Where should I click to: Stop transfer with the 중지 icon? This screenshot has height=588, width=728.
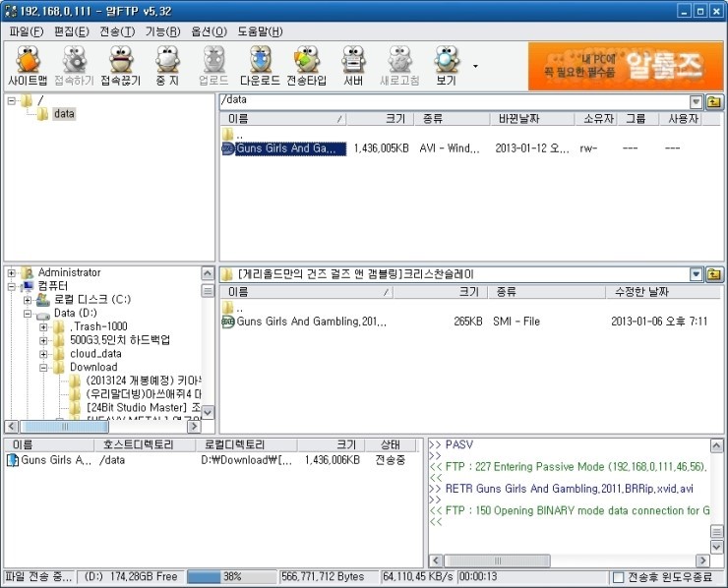coord(167,66)
